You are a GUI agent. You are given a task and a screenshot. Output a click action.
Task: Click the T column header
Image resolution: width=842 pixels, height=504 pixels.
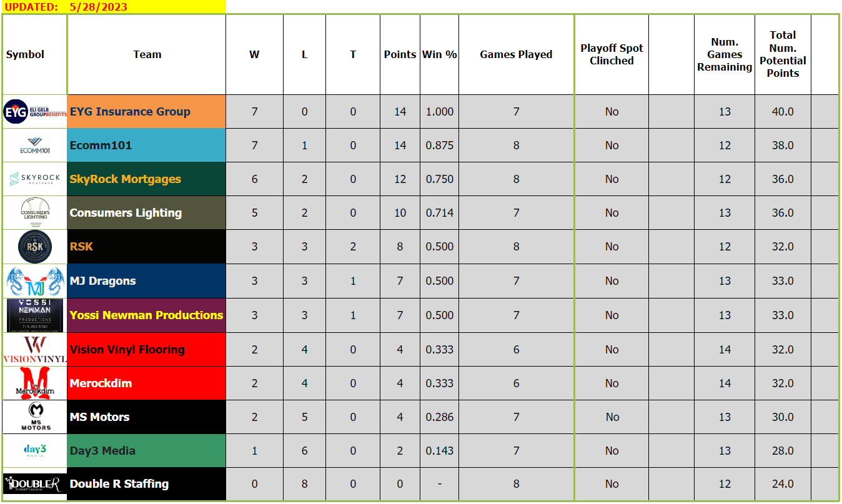tap(353, 54)
